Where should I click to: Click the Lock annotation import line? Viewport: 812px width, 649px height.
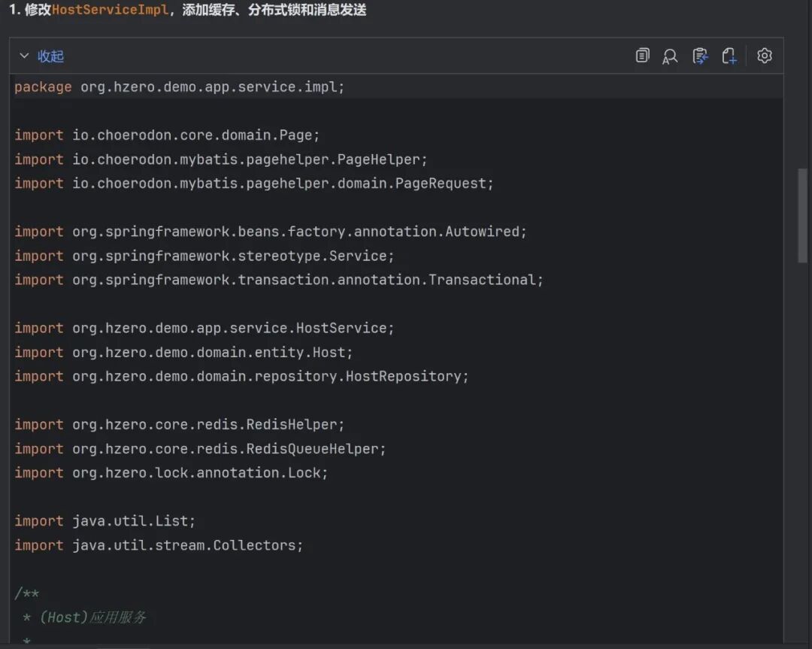click(171, 473)
